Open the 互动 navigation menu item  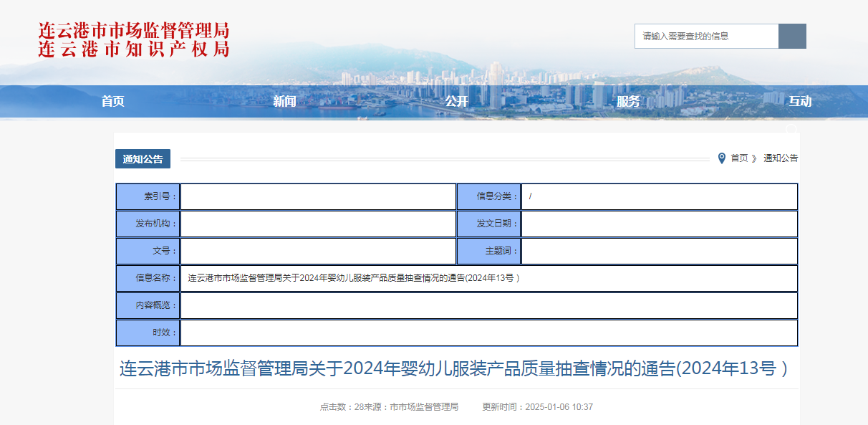click(800, 102)
